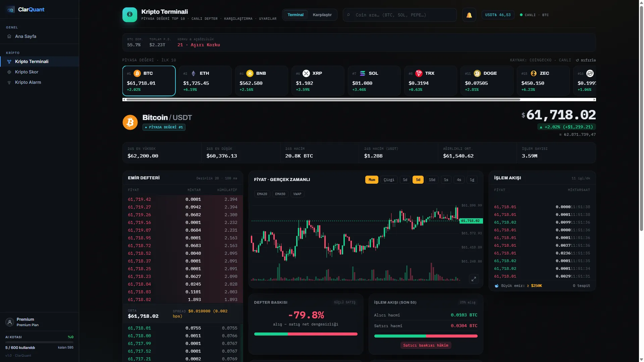Click the sıfırla reset button
Image resolution: width=644 pixels, height=362 pixels.
coord(586,60)
